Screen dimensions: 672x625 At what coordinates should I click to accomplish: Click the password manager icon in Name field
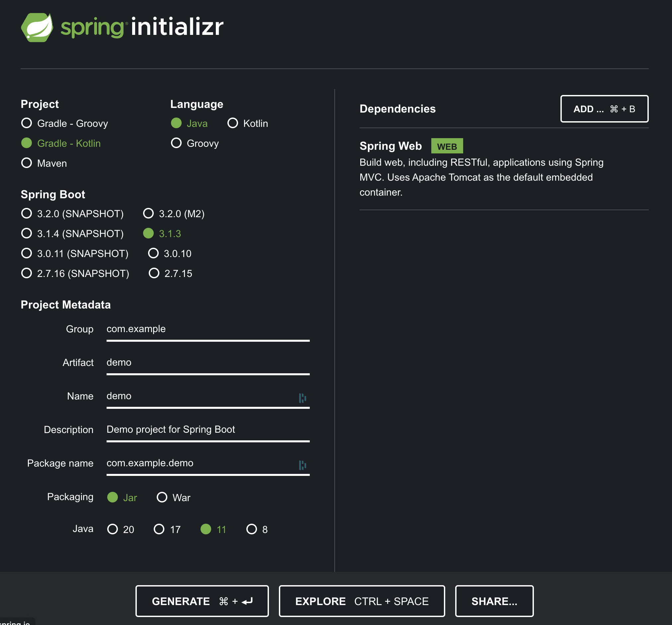click(x=302, y=398)
